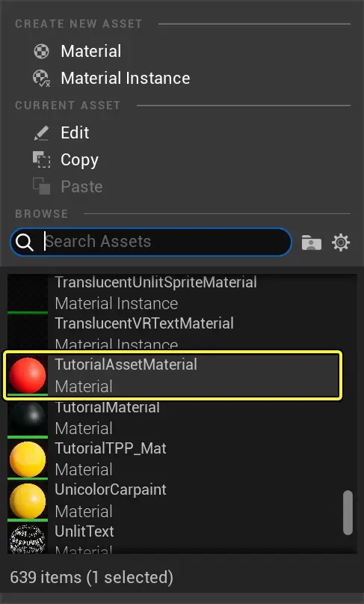Click the magnifier icon in Search Assets

(25, 242)
